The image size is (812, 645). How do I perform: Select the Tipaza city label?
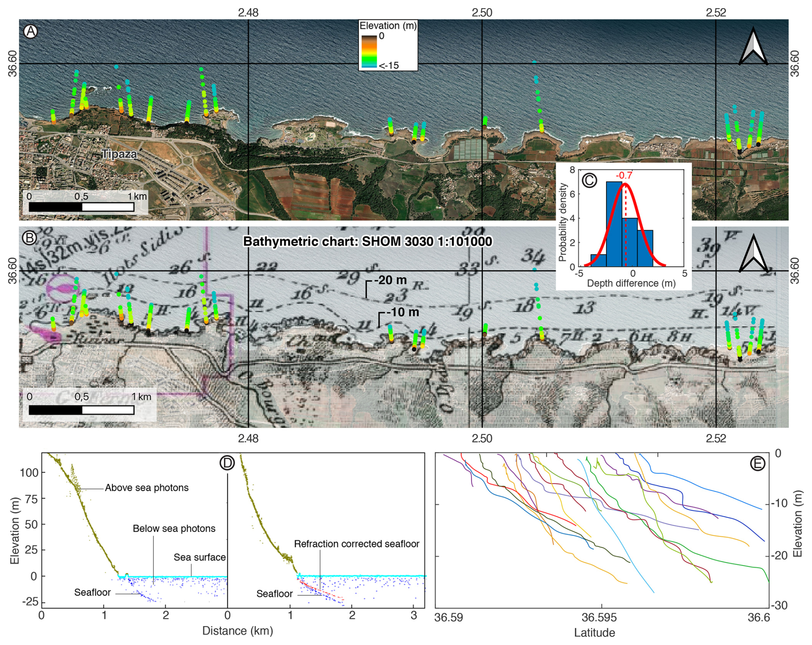119,154
